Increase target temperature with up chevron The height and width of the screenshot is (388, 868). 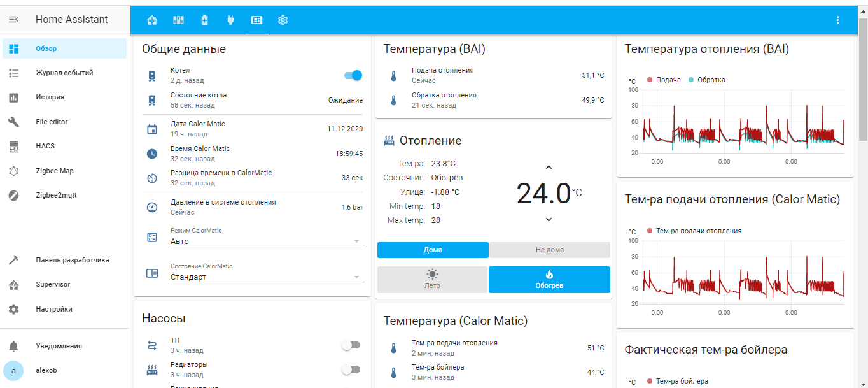pos(549,168)
